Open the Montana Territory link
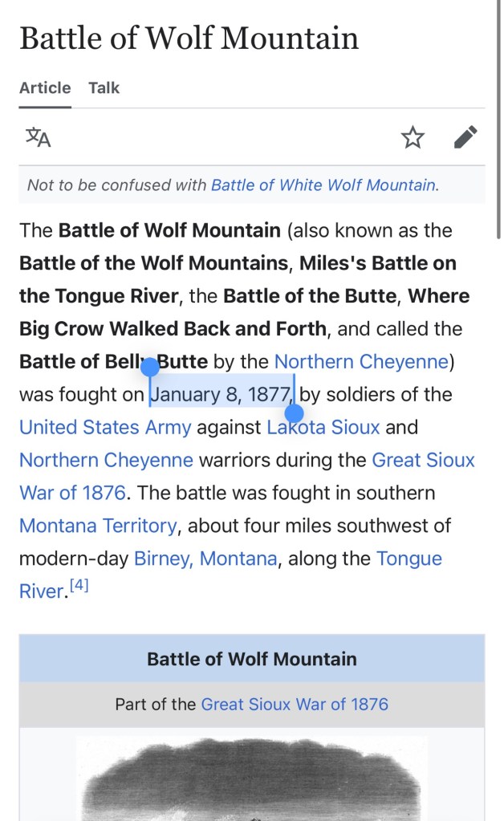The height and width of the screenshot is (821, 504). (98, 526)
